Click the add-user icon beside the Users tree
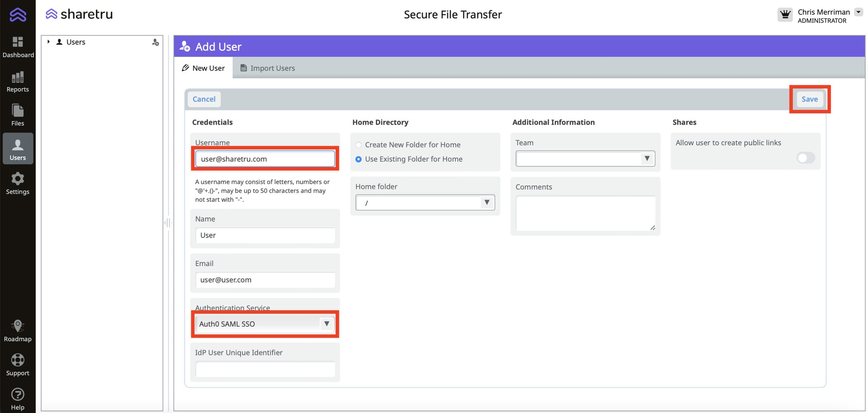This screenshot has width=868, height=413. (x=155, y=42)
